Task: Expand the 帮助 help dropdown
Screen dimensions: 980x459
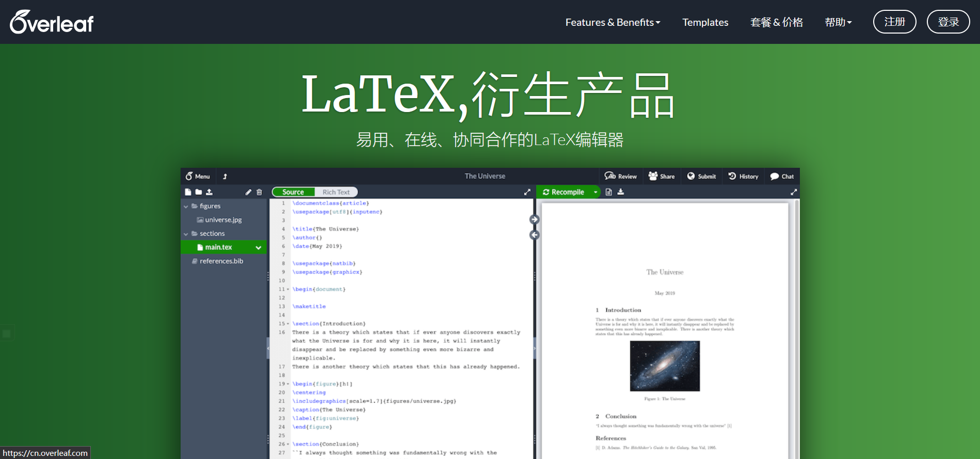Action: pos(838,22)
